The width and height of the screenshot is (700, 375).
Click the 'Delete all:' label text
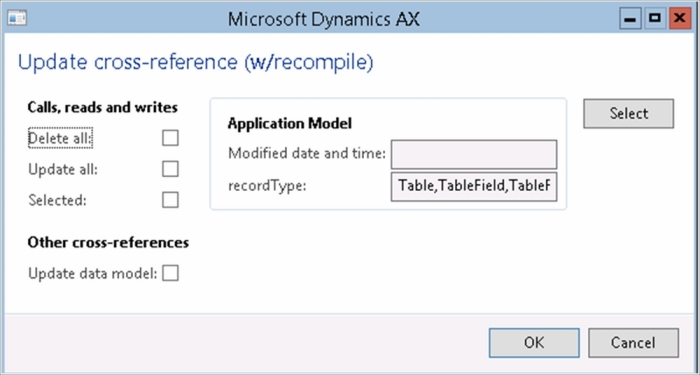point(60,139)
